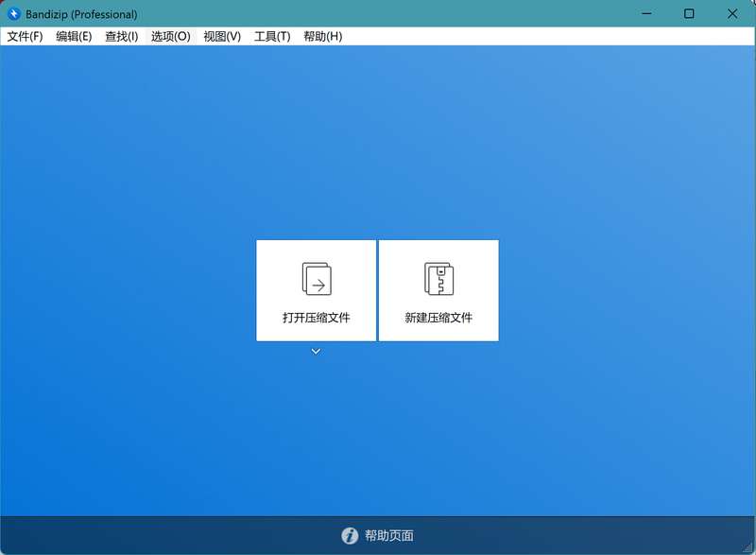Open the 帮助(H) menu
Screen dimensions: 756x555
coord(322,37)
